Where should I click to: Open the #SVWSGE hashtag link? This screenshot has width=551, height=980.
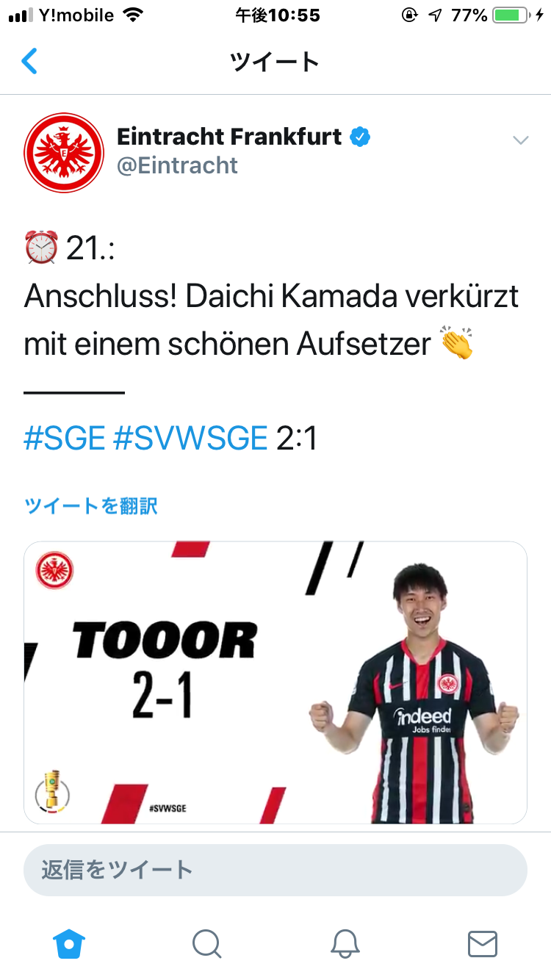click(190, 439)
